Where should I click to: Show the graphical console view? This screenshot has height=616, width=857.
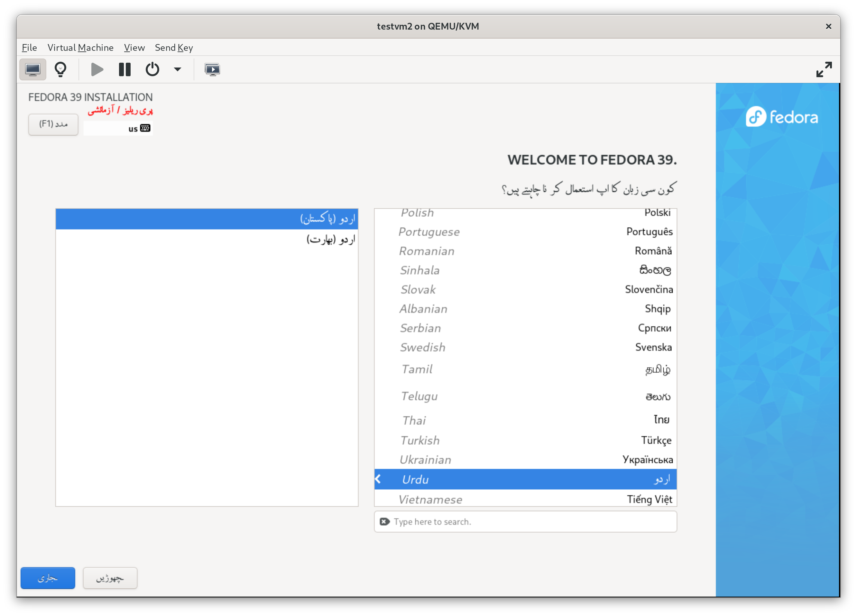[33, 69]
